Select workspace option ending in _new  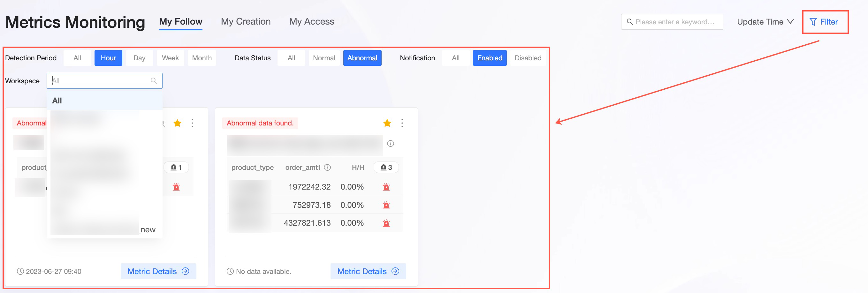pos(104,230)
